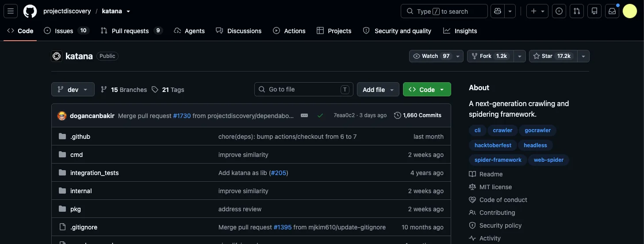View the 15 Branches link
This screenshot has height=244, width=644.
click(124, 90)
